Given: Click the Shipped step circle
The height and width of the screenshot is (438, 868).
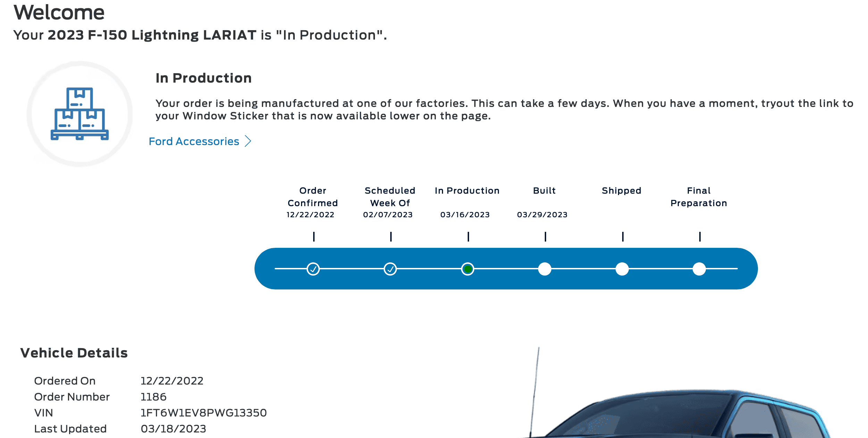Looking at the screenshot, I should point(622,269).
